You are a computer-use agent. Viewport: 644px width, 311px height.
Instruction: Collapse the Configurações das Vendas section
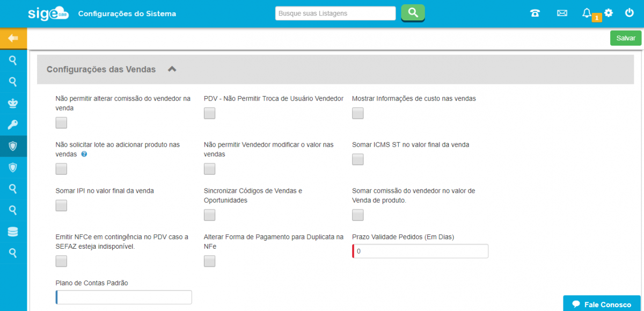(x=172, y=69)
